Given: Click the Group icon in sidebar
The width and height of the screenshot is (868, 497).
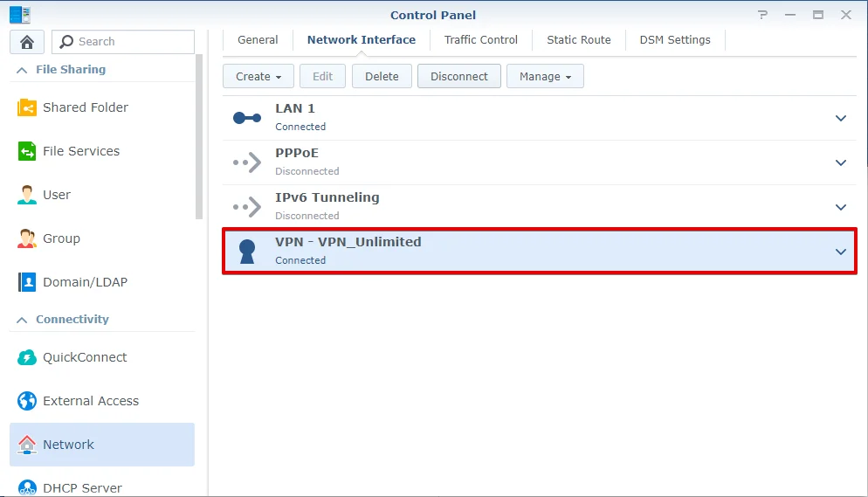Looking at the screenshot, I should pyautogui.click(x=27, y=238).
